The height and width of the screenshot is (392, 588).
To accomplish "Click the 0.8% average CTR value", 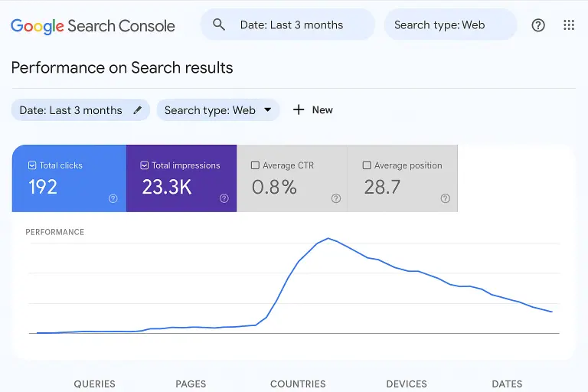I will (274, 187).
